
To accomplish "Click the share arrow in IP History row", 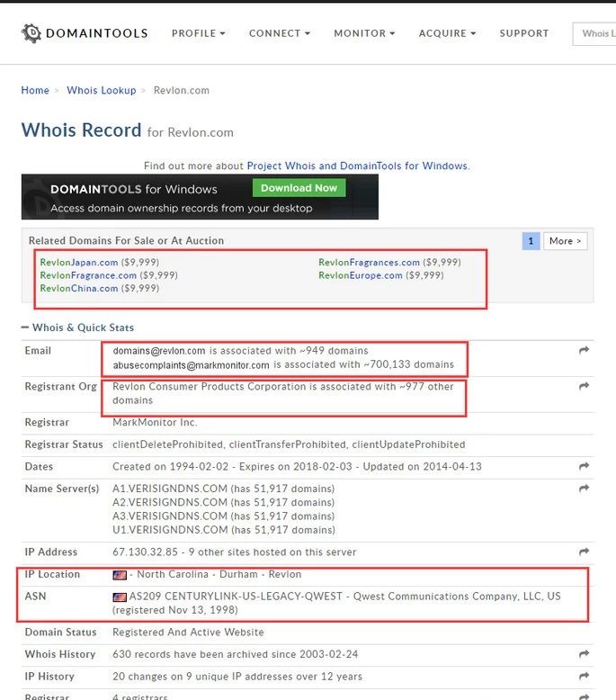I will [x=584, y=677].
